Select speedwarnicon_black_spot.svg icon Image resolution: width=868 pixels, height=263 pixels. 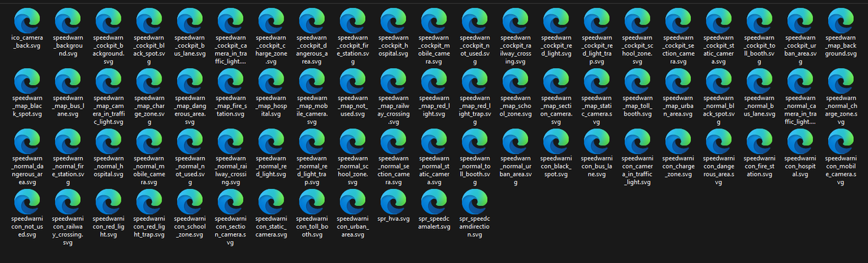[x=556, y=141]
